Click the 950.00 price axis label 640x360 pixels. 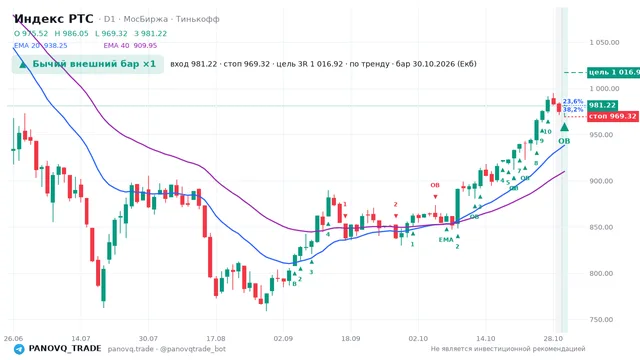[x=601, y=135]
